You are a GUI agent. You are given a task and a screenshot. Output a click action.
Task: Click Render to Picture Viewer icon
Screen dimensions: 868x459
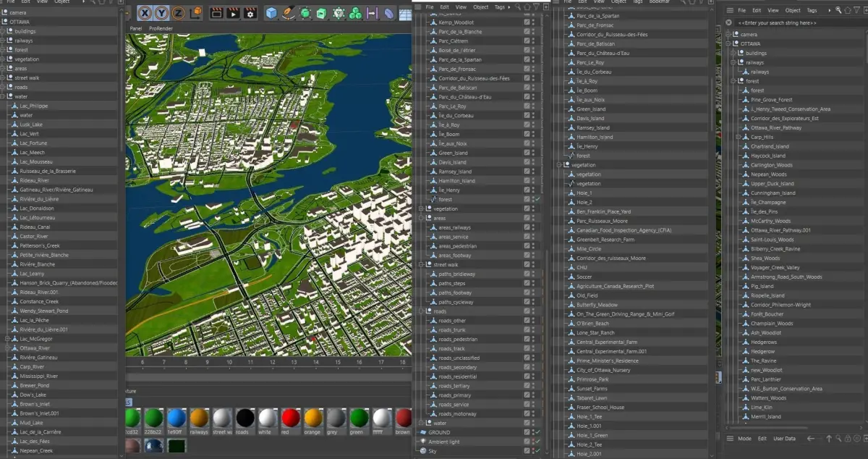(233, 12)
